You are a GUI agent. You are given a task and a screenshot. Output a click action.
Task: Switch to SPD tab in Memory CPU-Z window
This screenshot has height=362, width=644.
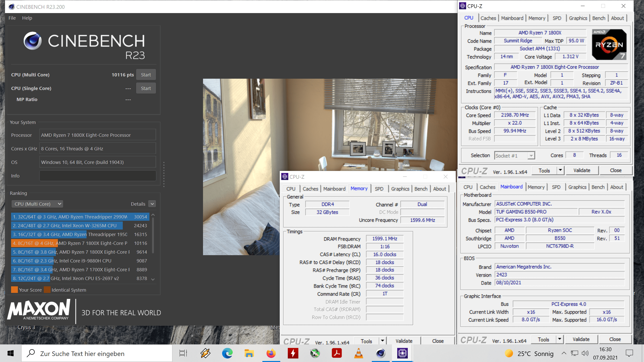[x=379, y=189]
